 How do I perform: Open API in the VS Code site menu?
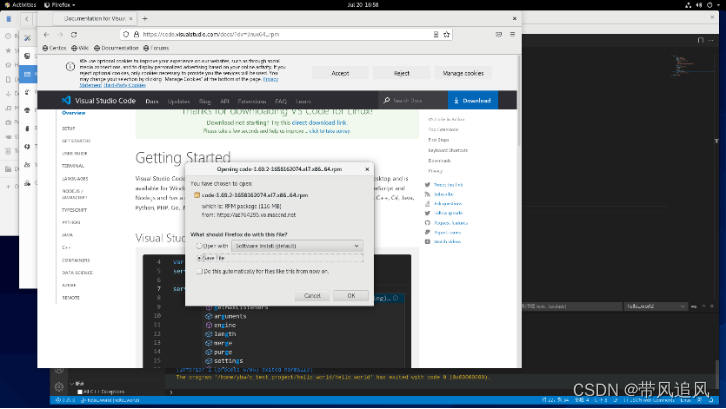pos(225,101)
